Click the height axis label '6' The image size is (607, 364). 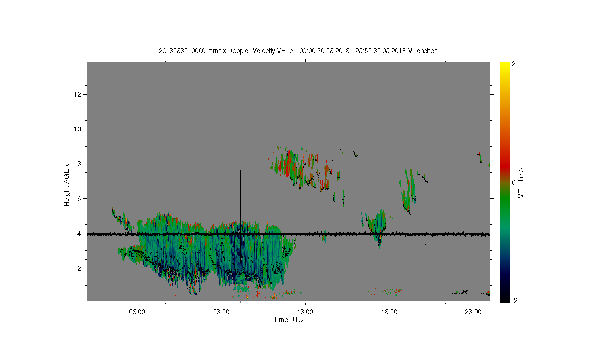pyautogui.click(x=80, y=199)
